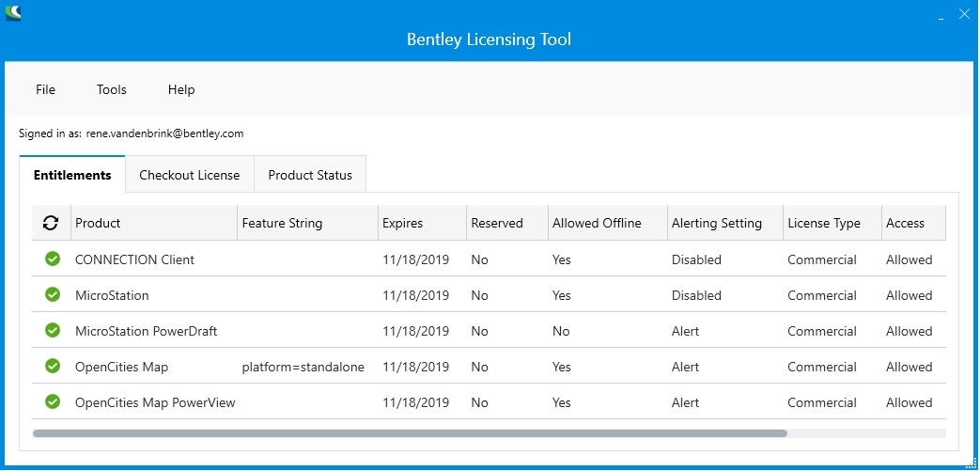Click the horizontal scrollbar thumb

click(410, 432)
